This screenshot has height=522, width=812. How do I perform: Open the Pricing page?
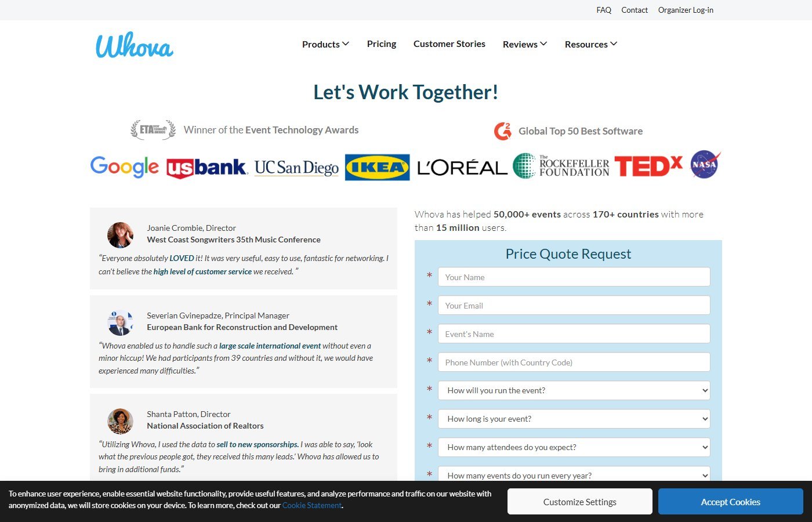pyautogui.click(x=382, y=44)
